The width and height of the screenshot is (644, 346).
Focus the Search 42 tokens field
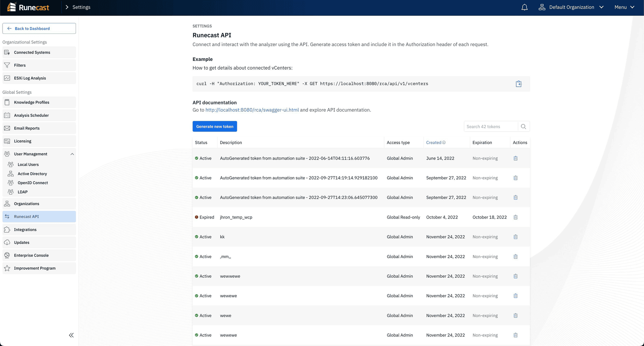491,126
